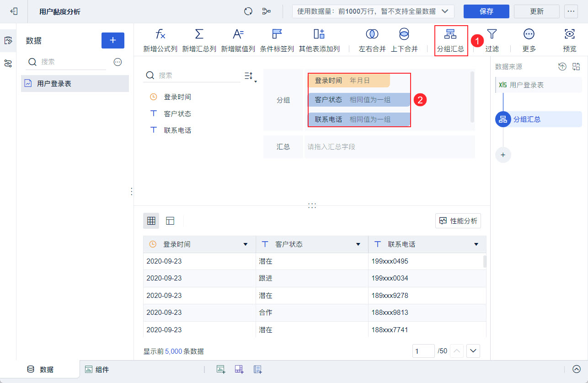Click 新增赋值列 tool
The image size is (588, 383).
[238, 40]
